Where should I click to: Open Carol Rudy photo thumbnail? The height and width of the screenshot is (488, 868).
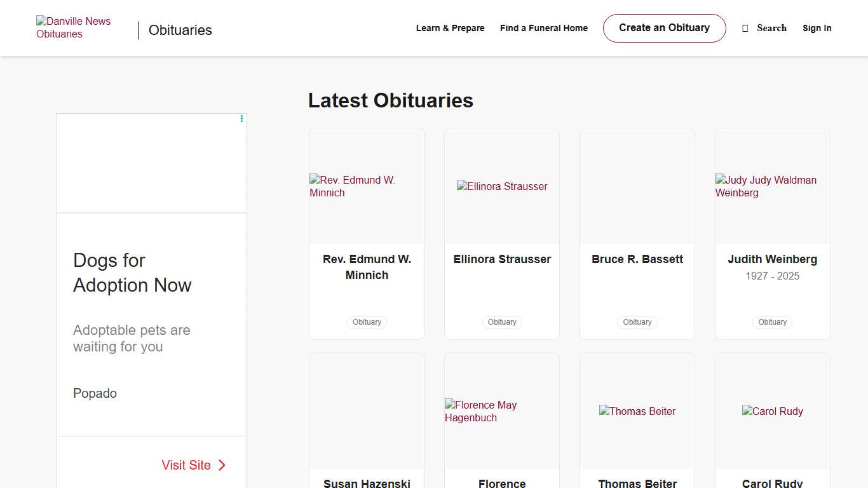click(772, 411)
